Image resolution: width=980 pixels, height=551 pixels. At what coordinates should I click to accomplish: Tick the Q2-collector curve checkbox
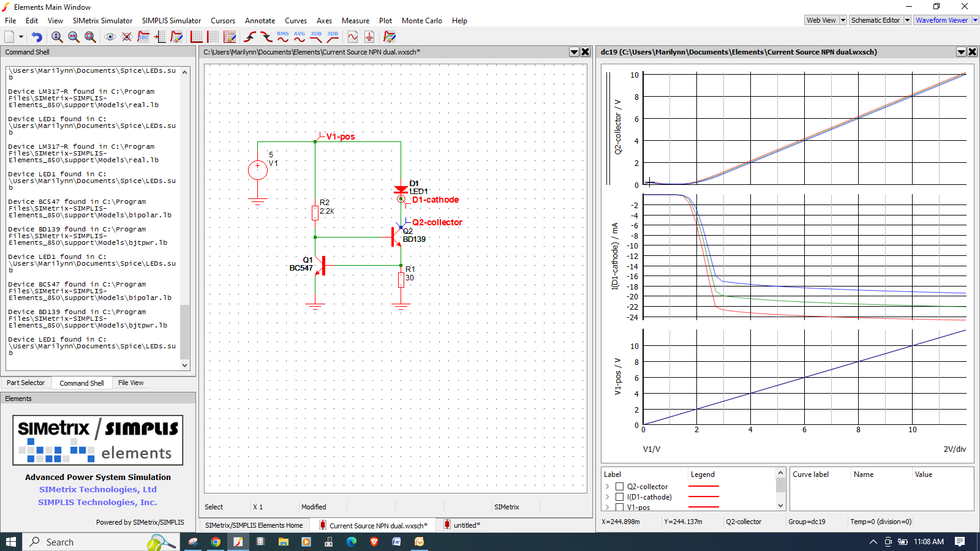[619, 487]
